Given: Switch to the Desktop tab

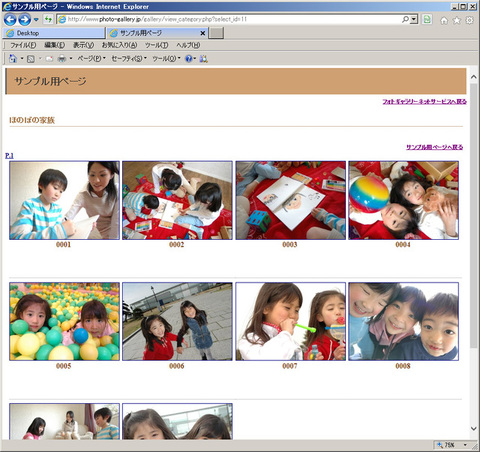Looking at the screenshot, I should [54, 33].
